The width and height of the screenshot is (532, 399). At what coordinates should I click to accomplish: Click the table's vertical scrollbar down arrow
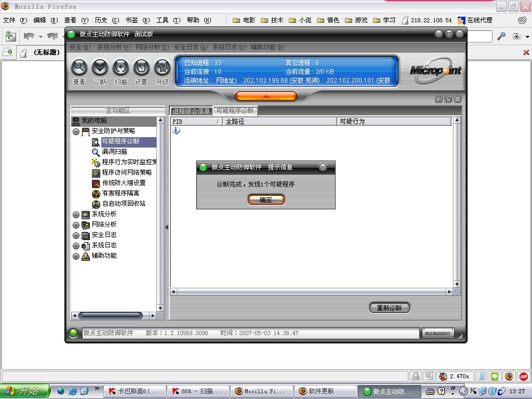coord(457,284)
